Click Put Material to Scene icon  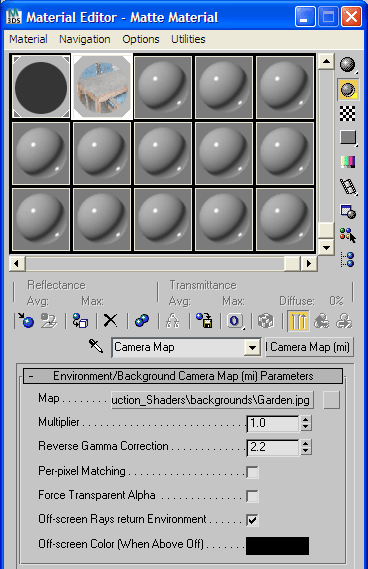49,321
